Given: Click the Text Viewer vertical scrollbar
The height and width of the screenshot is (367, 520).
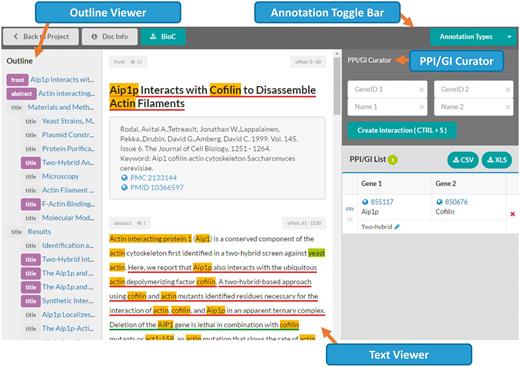Looking at the screenshot, I should tap(337, 86).
